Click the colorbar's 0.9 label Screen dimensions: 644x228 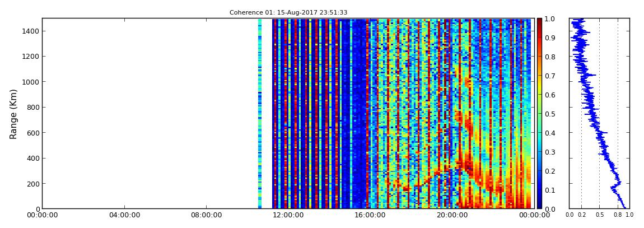click(x=549, y=38)
